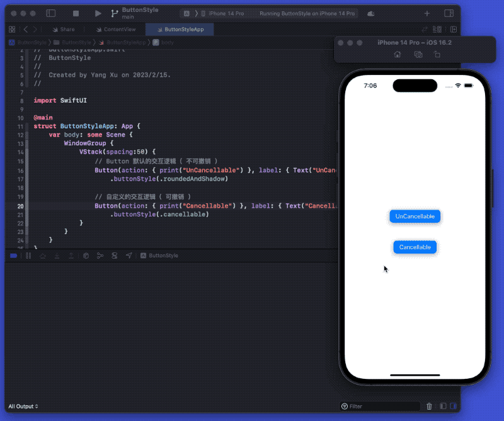Click the ButtonStyleApp file breadcrumb
Image resolution: width=504 pixels, height=421 pixels.
tap(122, 42)
